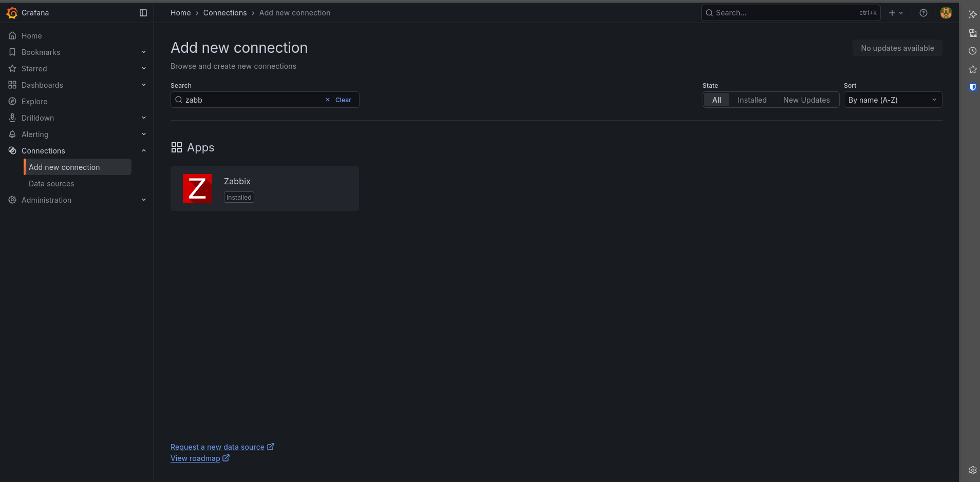
Task: Click the Zabbix app logo
Action: [197, 188]
